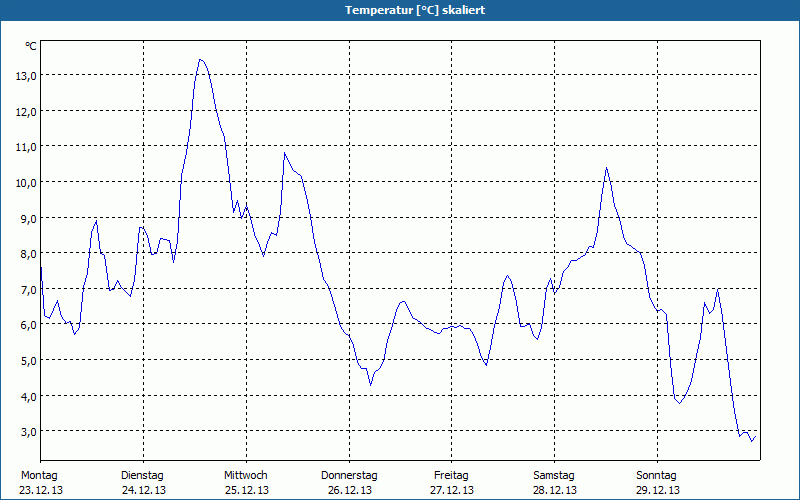This screenshot has height=500, width=800.
Task: Select the Sonntag day label
Action: (x=656, y=476)
